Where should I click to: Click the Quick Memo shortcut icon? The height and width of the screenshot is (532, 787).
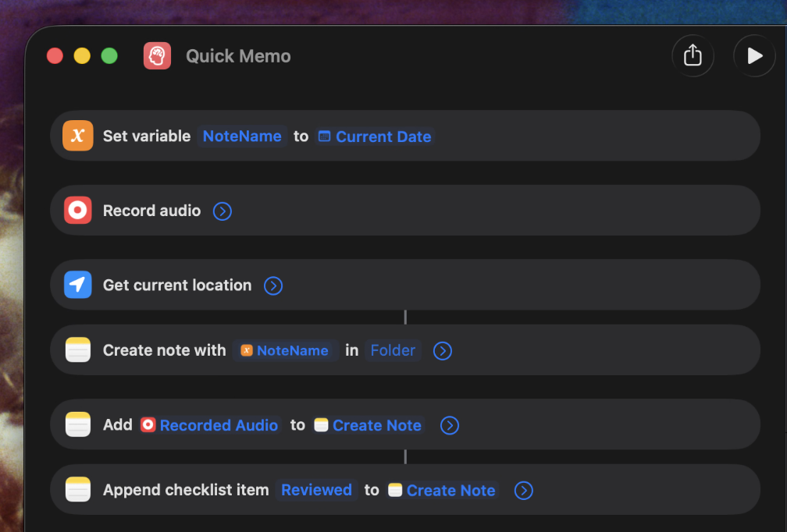pyautogui.click(x=157, y=56)
